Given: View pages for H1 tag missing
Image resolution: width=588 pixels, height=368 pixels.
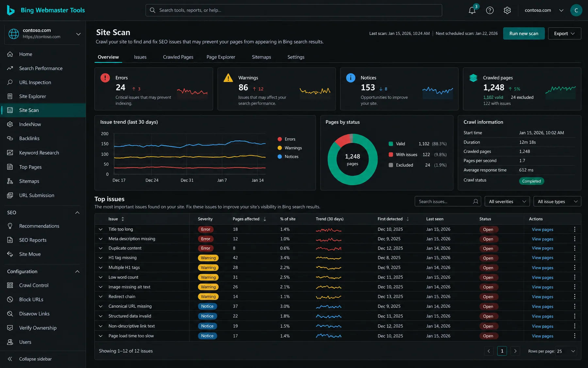Looking at the screenshot, I should (542, 258).
